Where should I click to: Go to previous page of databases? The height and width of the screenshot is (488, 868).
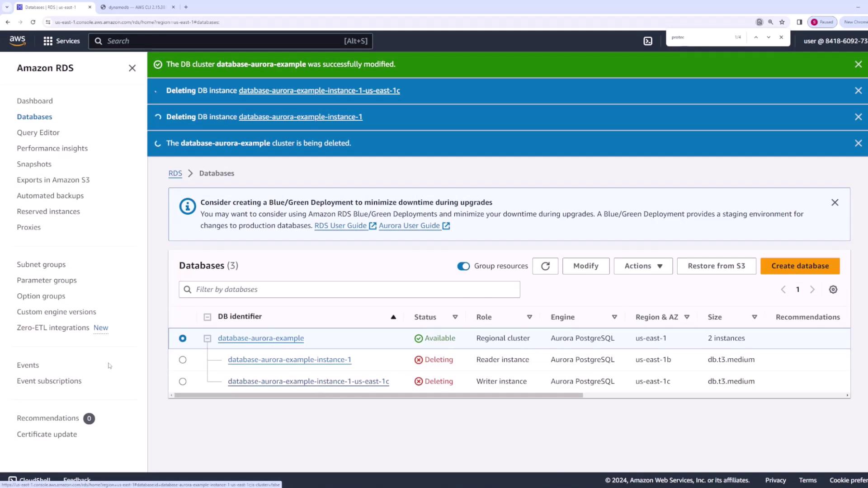point(783,290)
